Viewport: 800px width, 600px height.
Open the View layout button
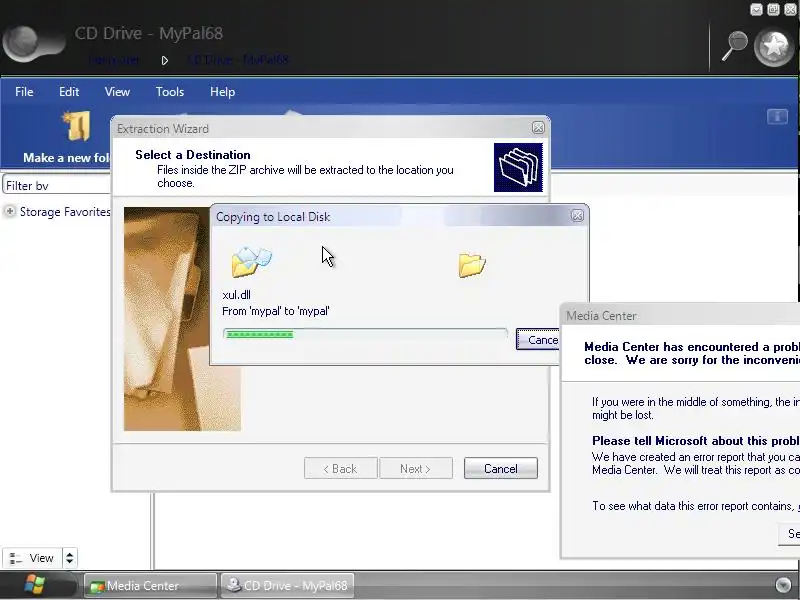(32, 558)
